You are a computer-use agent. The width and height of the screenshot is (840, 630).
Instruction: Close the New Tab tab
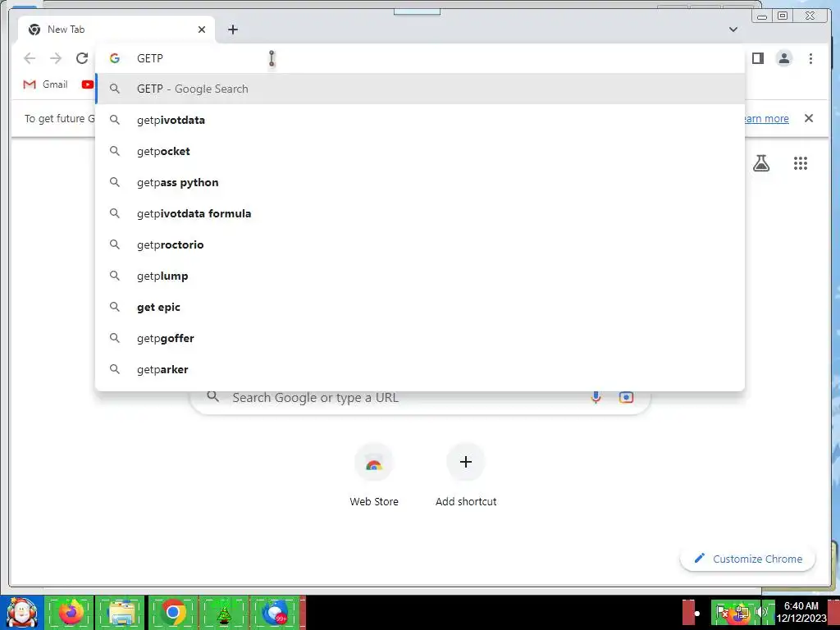(x=202, y=30)
